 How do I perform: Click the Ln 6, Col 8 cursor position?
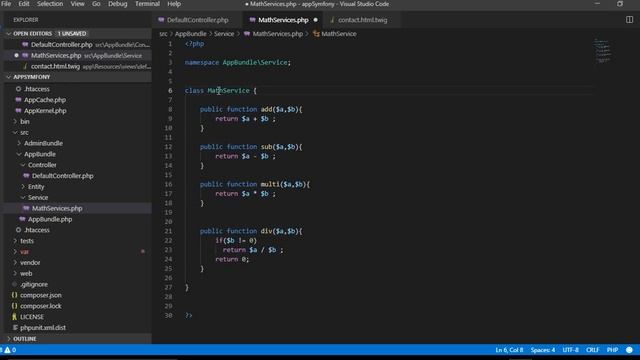(x=509, y=350)
